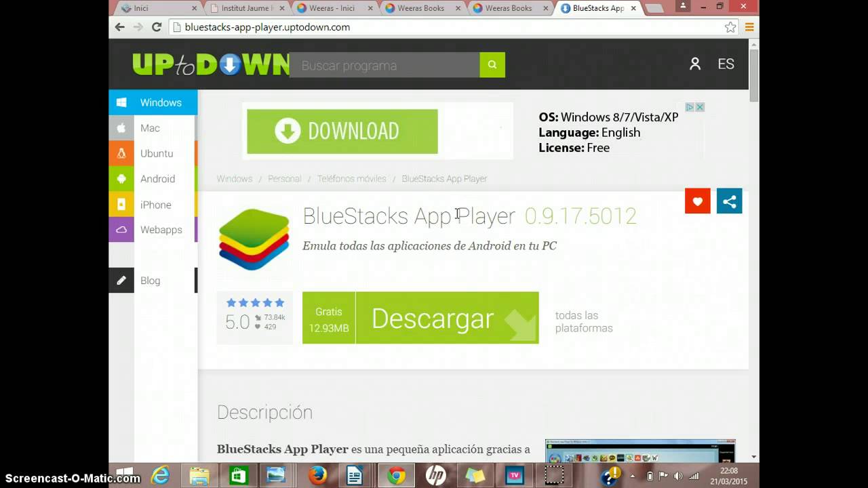Click the Buscar programa search field
Image resolution: width=868 pixels, height=488 pixels.
(384, 65)
